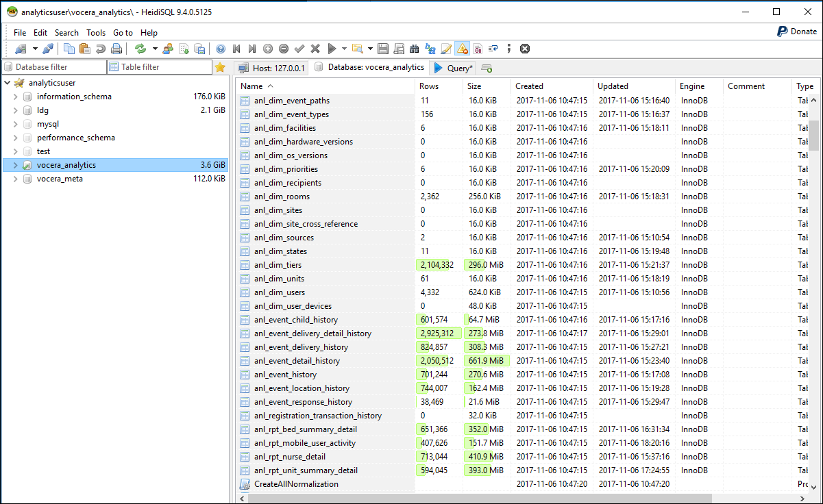Open the User manager icon
Image resolution: width=823 pixels, height=504 pixels.
[168, 49]
